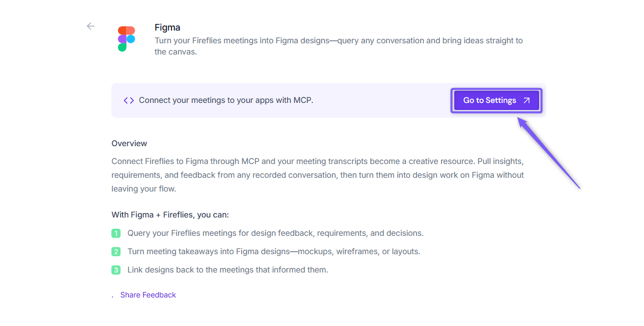Click the 'Link designs back' list item
The width and height of the screenshot is (644, 326).
coord(228,270)
